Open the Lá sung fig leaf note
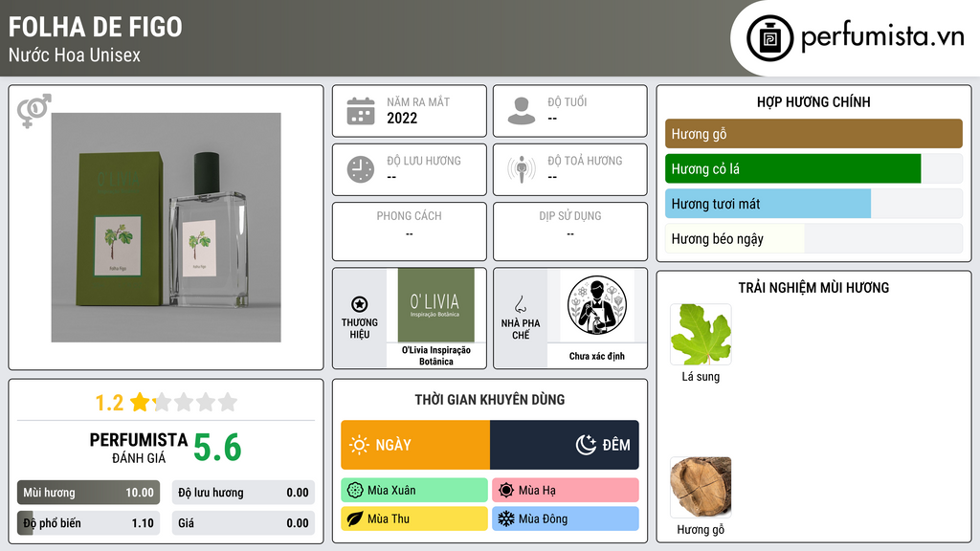Image resolution: width=980 pixels, height=551 pixels. pos(701,335)
